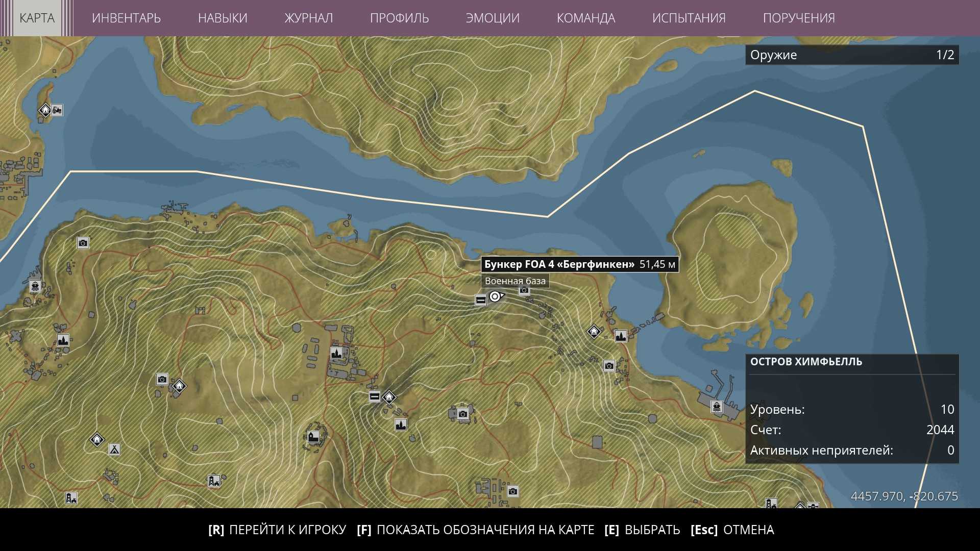The image size is (980, 551).
Task: Click chapel building icon inside circular walls
Action: [313, 437]
